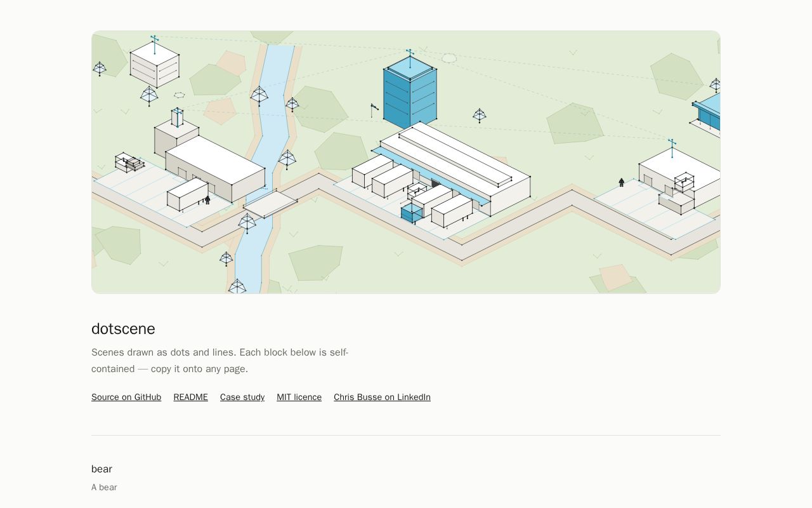Click the dotscene page heading
Screen dimensions: 812x508
[123, 329]
